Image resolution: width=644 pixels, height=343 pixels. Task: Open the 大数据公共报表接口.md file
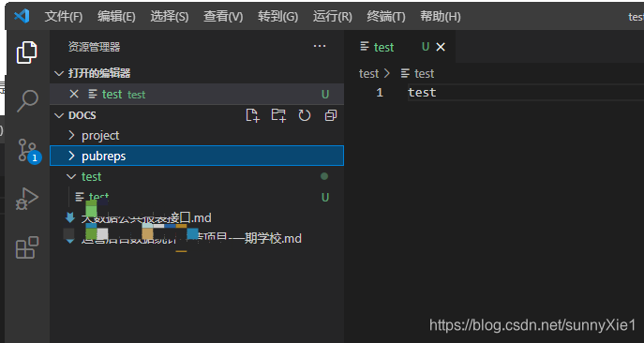point(197,217)
